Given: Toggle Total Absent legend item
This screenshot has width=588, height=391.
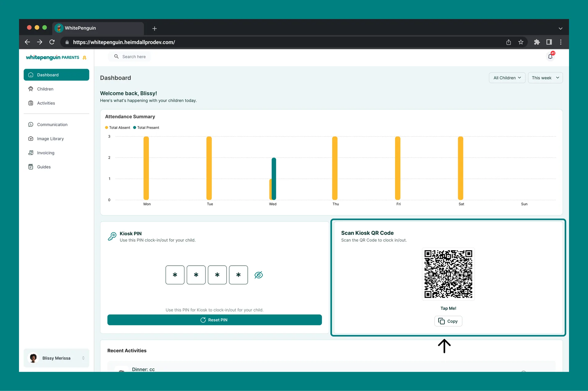Looking at the screenshot, I should [118, 127].
